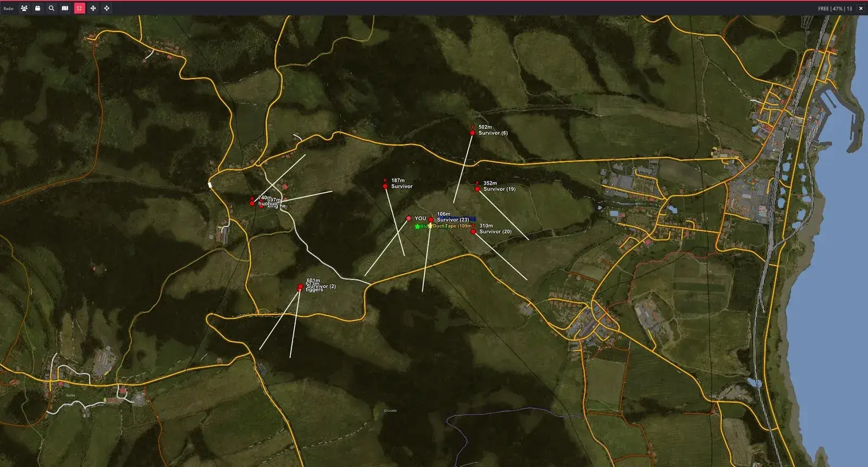
Task: Toggle the highlighted red compress icon
Action: click(79, 8)
